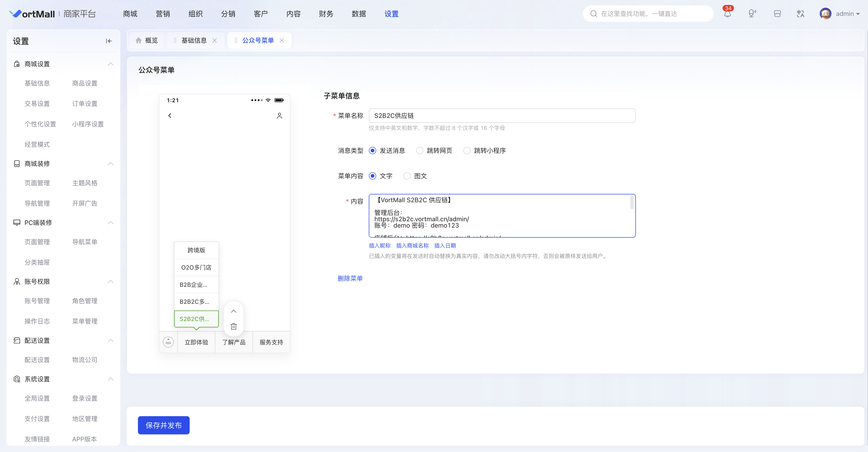The image size is (868, 452).
Task: Open the 商城 top menu
Action: click(x=130, y=14)
